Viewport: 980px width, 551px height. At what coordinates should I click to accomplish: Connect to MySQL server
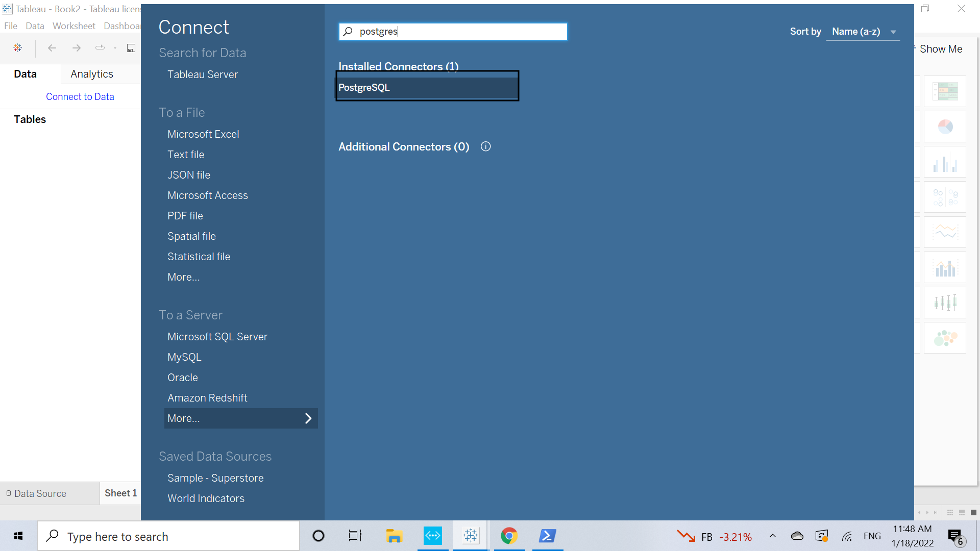pyautogui.click(x=184, y=357)
